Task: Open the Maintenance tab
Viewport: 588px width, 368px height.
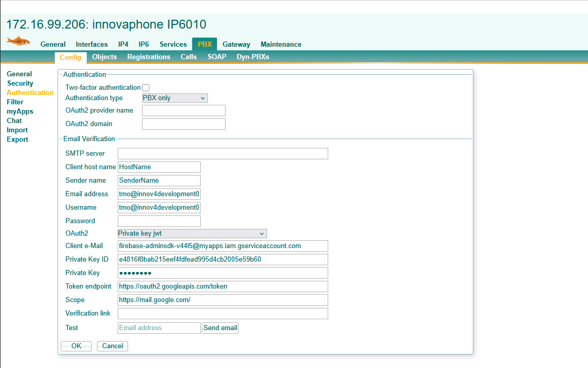Action: tap(281, 45)
